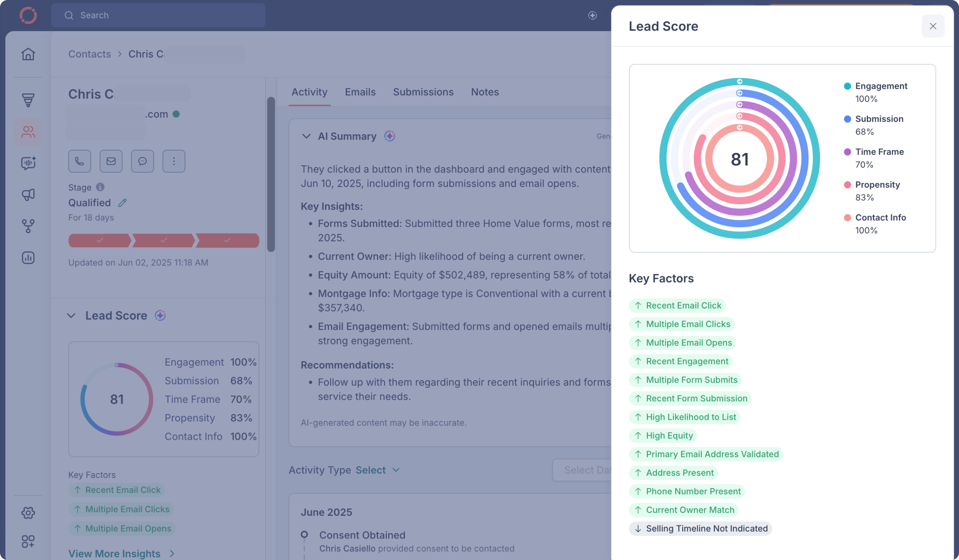Click the 81 score in the large ring chart
The image size is (959, 560).
click(x=739, y=159)
